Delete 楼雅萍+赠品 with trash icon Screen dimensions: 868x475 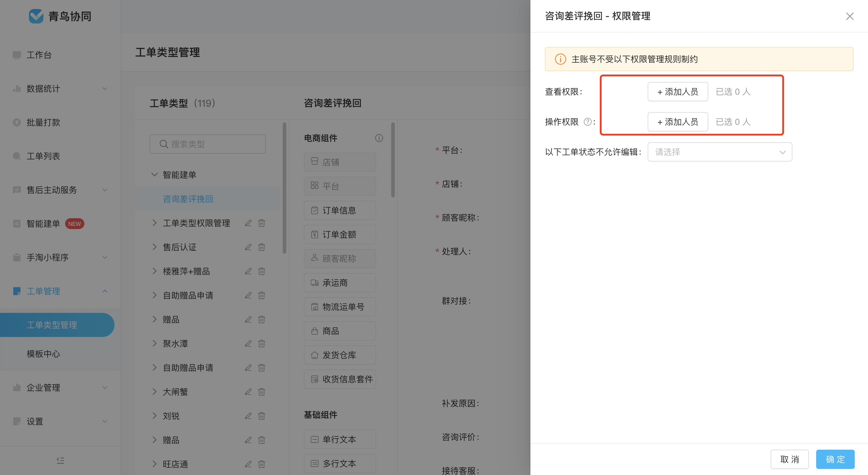point(262,271)
